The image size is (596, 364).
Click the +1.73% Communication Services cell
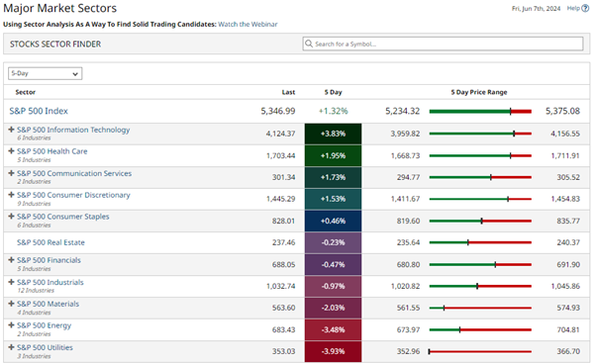[x=333, y=177]
